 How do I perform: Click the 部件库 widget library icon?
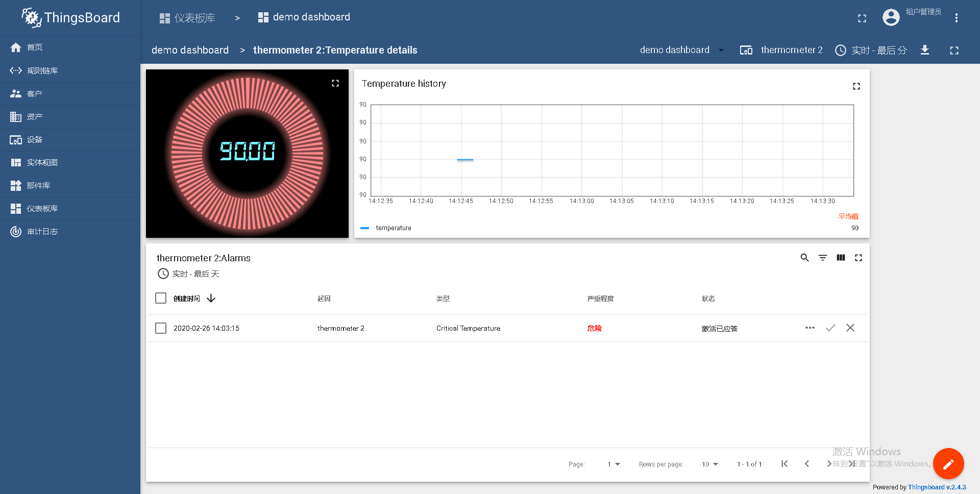pyautogui.click(x=16, y=186)
